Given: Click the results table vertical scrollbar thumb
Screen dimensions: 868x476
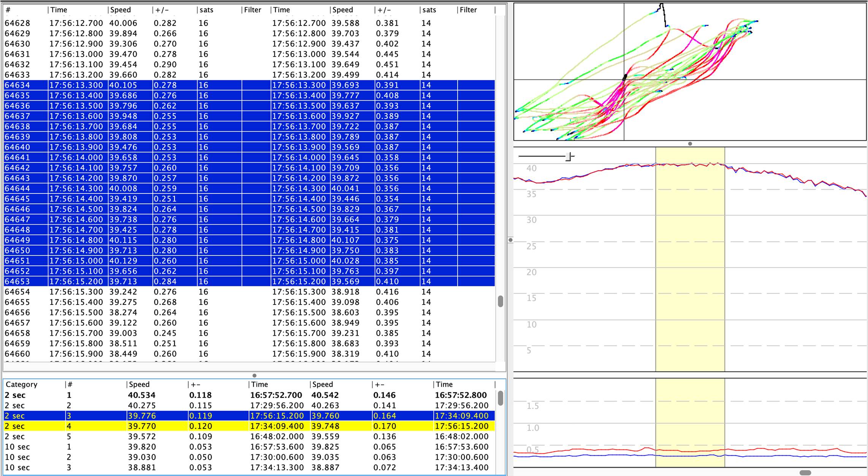Looking at the screenshot, I should point(501,398).
